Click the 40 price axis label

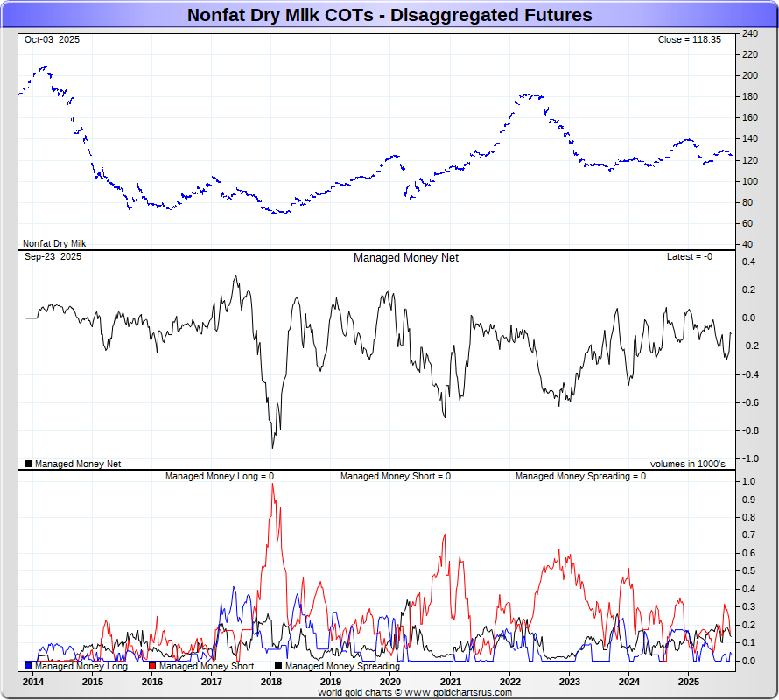point(747,244)
